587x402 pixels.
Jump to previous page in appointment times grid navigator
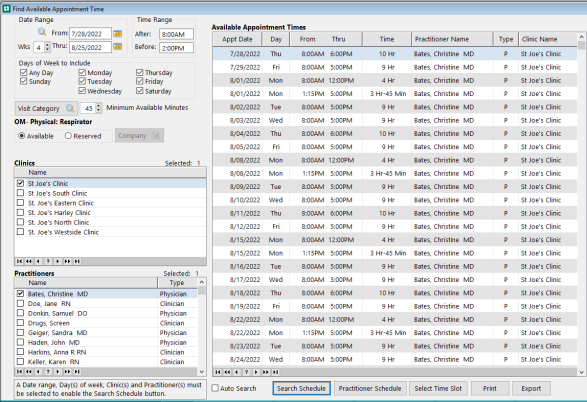227,372
